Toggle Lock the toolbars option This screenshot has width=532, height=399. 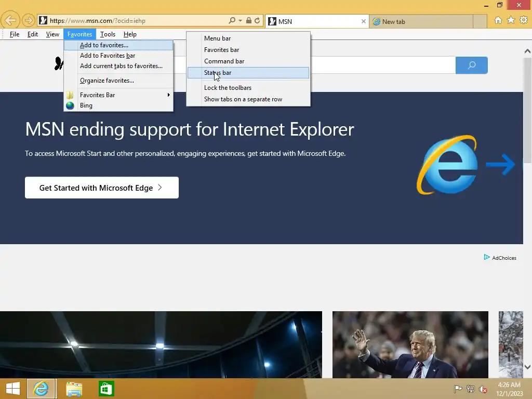(248, 88)
